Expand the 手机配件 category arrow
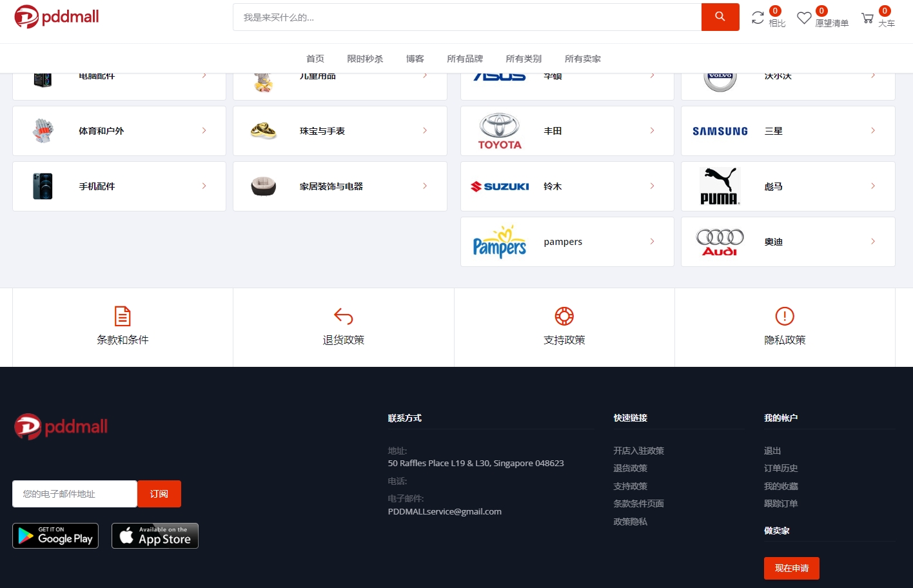This screenshot has height=588, width=913. tap(204, 186)
